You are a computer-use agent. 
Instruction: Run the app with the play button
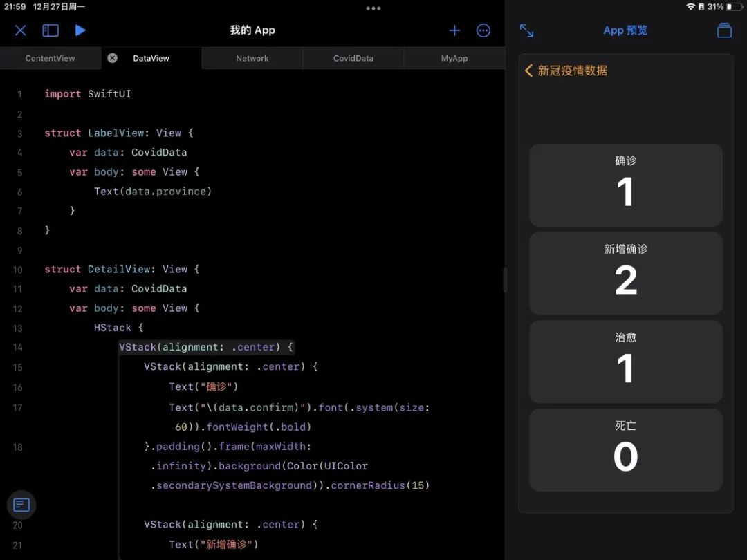tap(80, 30)
